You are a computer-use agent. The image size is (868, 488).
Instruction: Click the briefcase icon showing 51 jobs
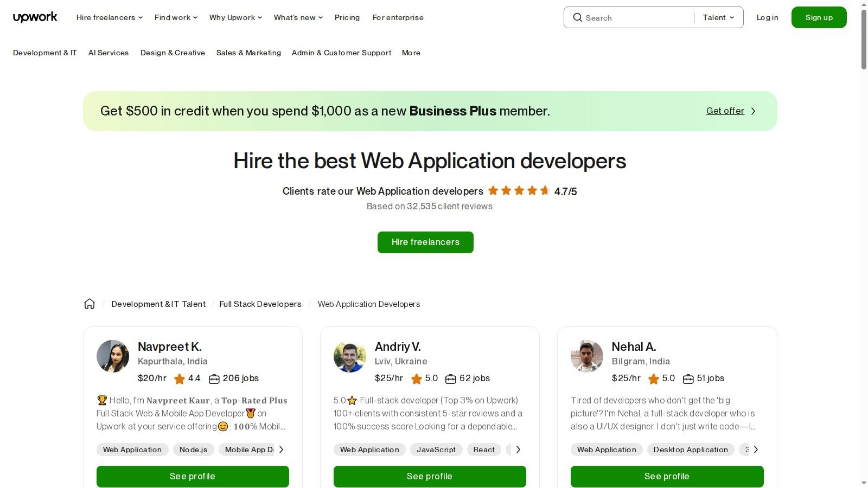(x=688, y=378)
